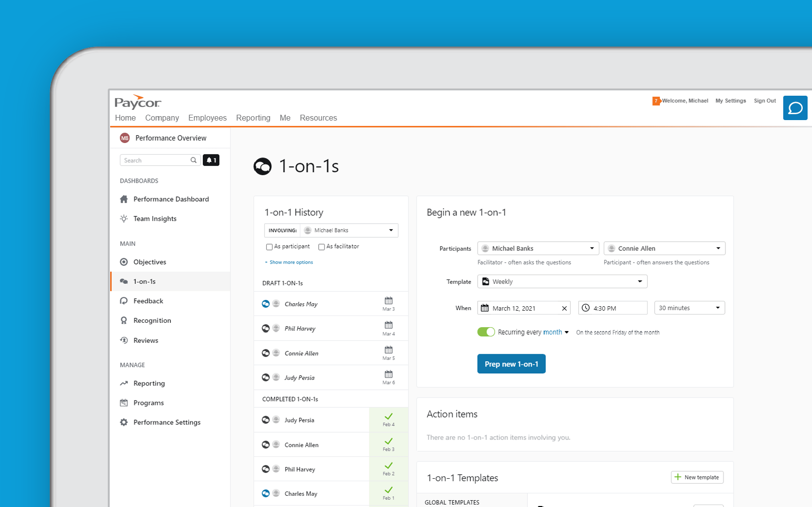Open the chat bubble support icon
This screenshot has width=812, height=507.
[795, 108]
